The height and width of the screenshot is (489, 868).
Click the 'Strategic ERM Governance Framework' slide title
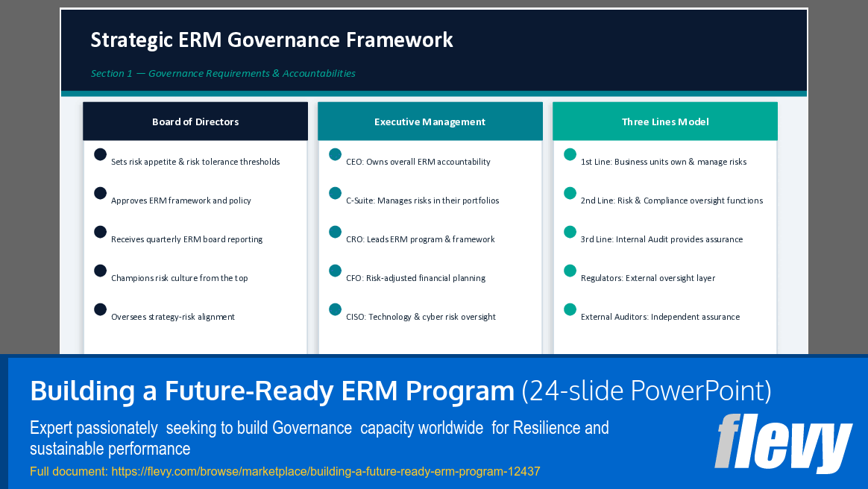click(271, 40)
